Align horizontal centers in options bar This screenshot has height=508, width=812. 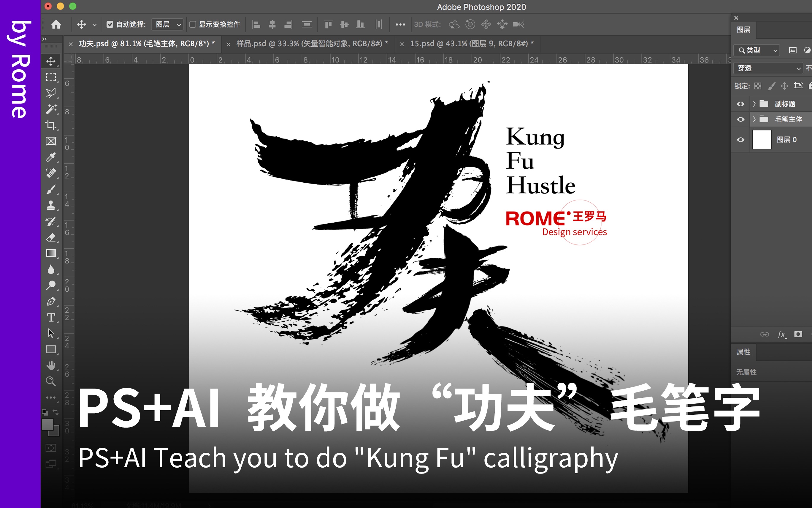point(272,24)
